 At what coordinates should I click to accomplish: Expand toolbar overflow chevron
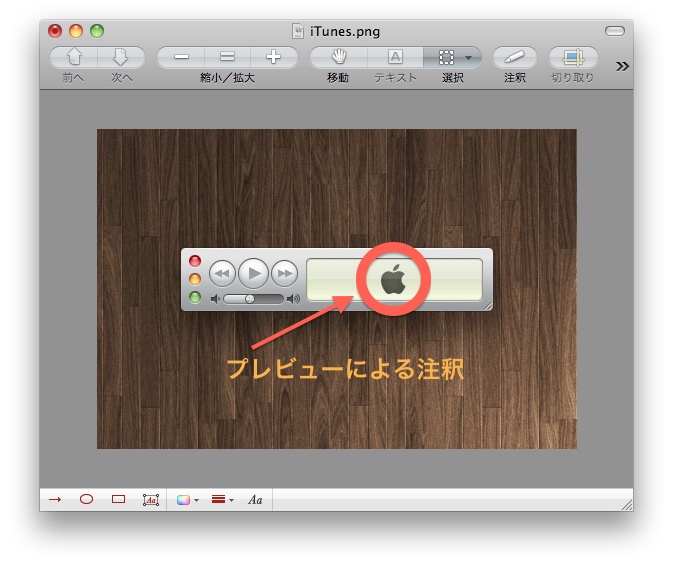(x=622, y=66)
